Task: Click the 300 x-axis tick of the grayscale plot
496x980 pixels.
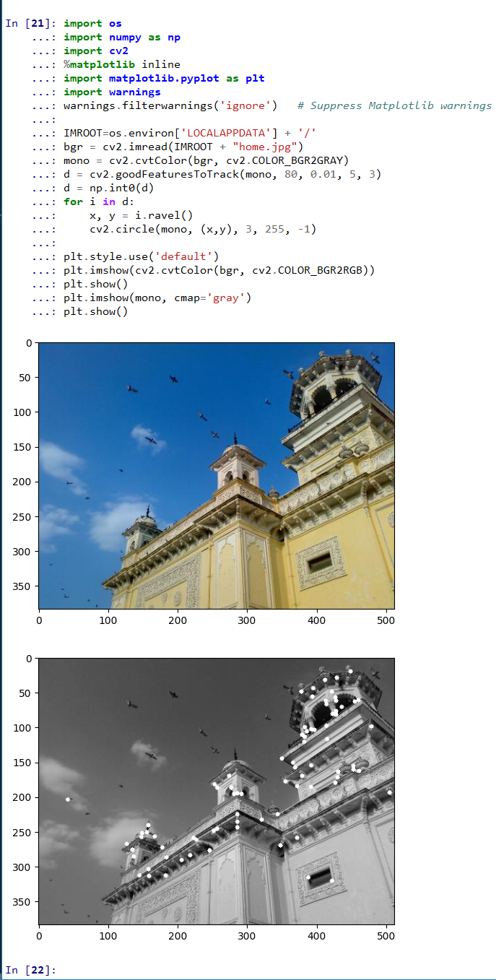Action: click(x=247, y=935)
